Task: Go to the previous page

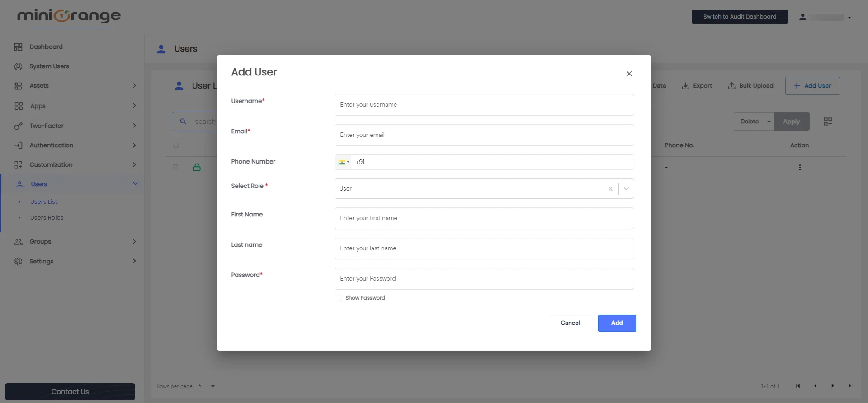Action: [815, 386]
